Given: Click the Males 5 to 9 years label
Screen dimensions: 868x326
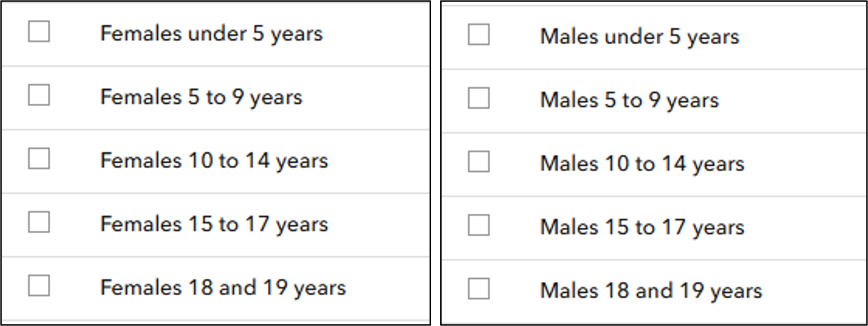Looking at the screenshot, I should tap(629, 100).
